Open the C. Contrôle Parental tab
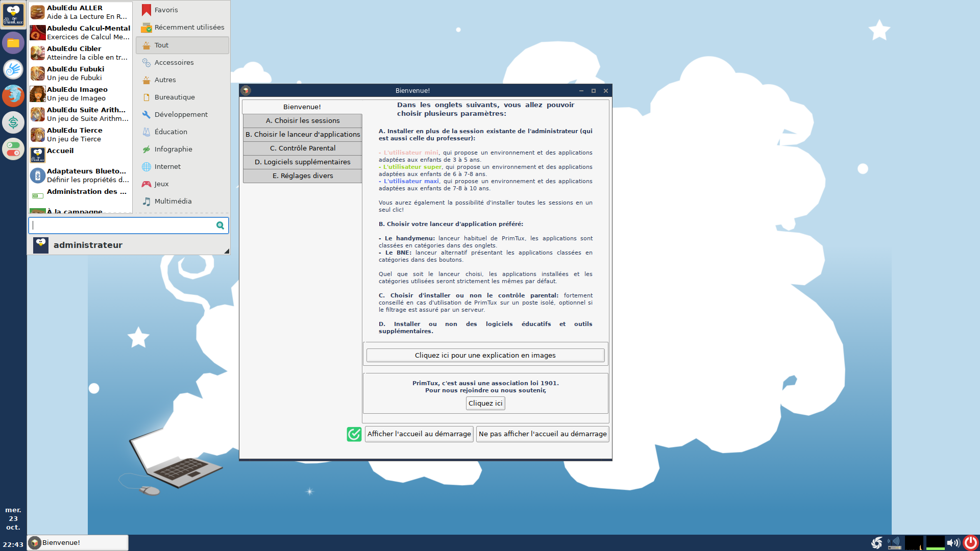Viewport: 980px width, 551px height. (303, 148)
